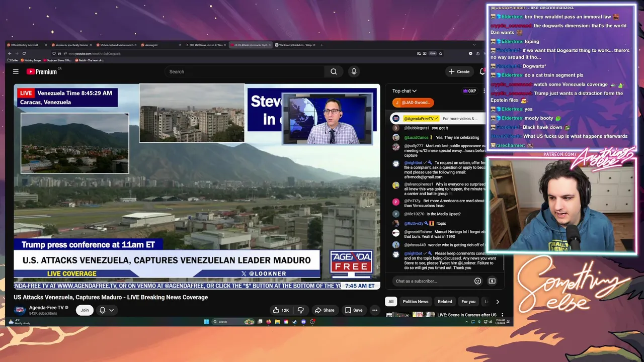The image size is (644, 362).
Task: Open the YouTube guide hamburger menu
Action: 16,71
